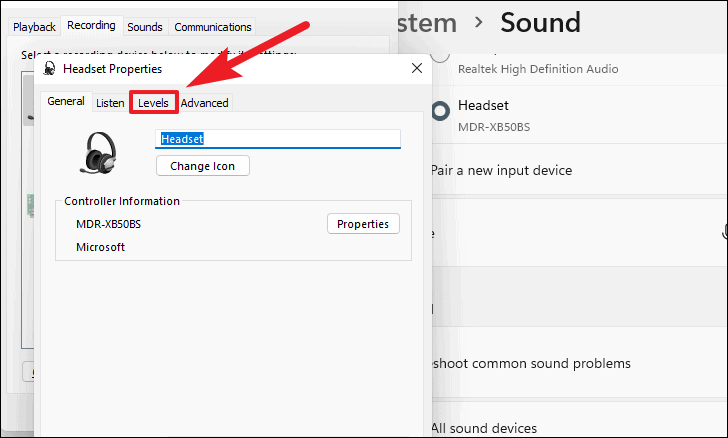This screenshot has width=728, height=438.
Task: Select the Recording tab
Action: [x=91, y=26]
